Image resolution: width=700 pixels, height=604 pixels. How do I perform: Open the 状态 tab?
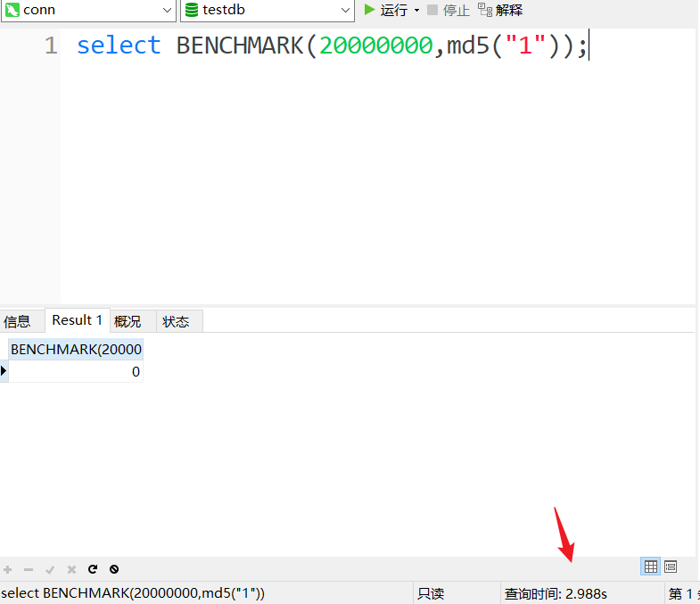pos(176,321)
